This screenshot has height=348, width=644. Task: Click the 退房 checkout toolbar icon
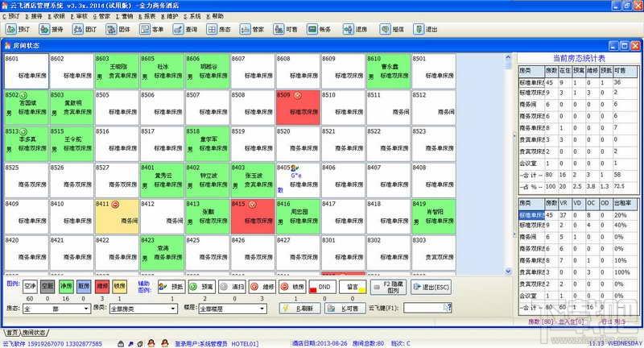tap(355, 29)
